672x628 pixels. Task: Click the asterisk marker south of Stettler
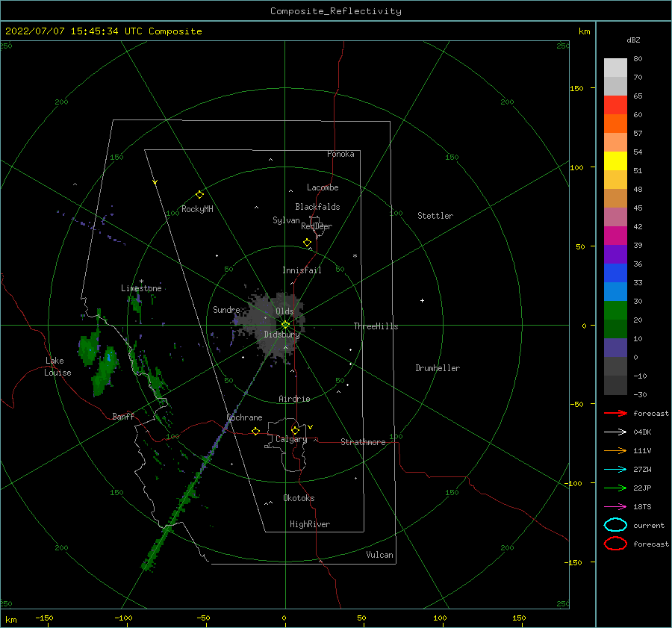(x=355, y=256)
